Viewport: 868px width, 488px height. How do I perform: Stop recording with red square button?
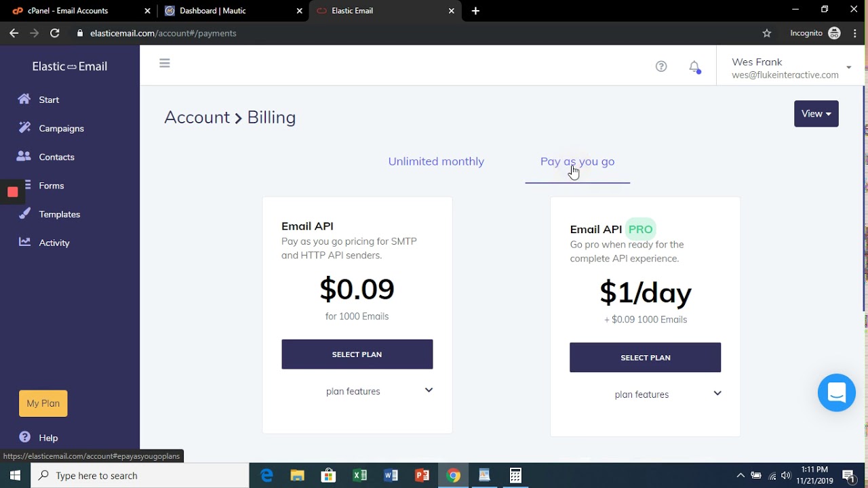point(12,192)
